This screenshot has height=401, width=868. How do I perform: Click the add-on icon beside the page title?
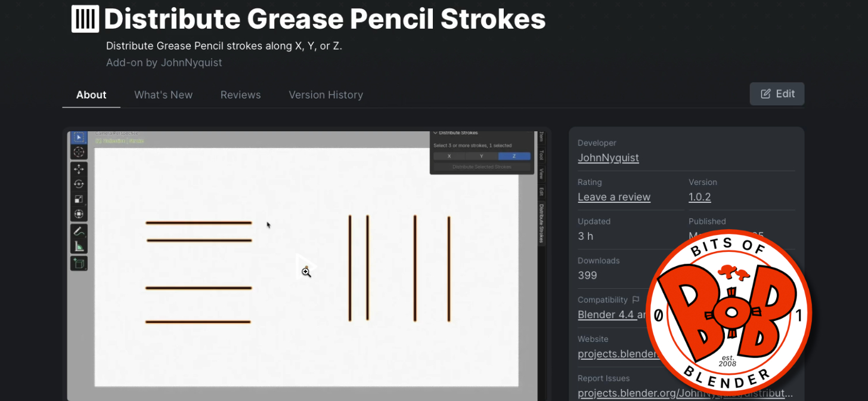pyautogui.click(x=85, y=19)
